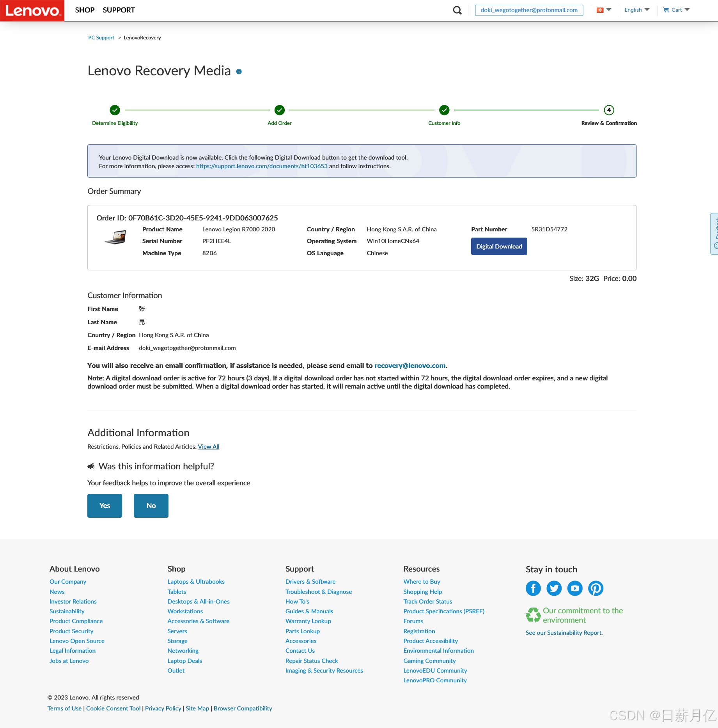Open the Privacy Policy link

pos(163,708)
